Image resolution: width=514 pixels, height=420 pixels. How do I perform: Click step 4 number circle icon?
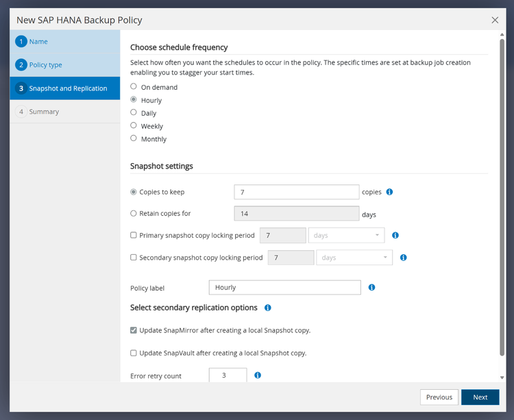tap(21, 112)
